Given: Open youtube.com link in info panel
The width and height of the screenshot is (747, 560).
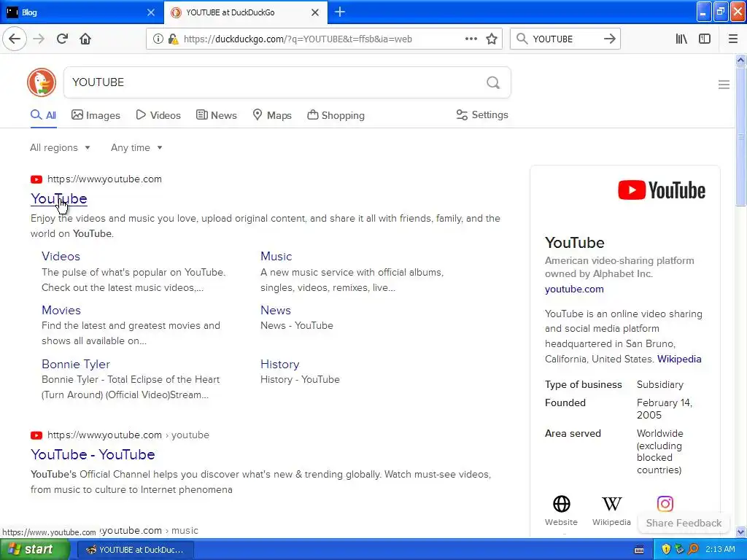Looking at the screenshot, I should pyautogui.click(x=574, y=289).
